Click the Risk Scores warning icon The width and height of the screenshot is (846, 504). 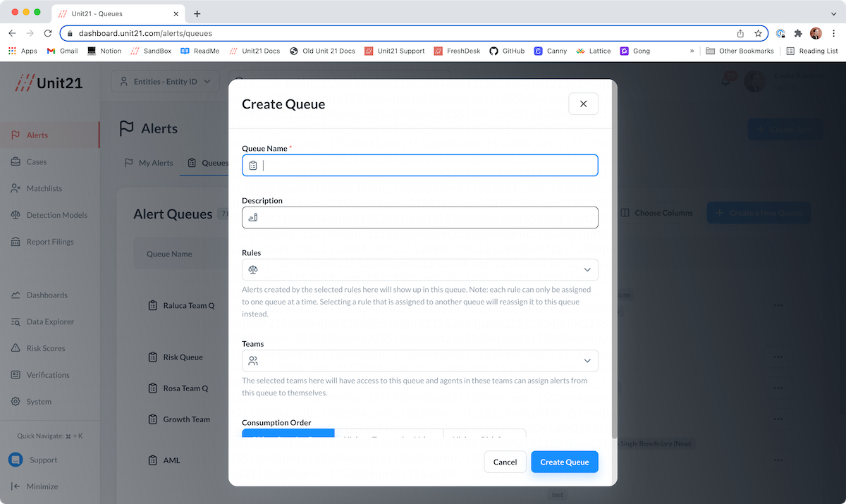point(16,348)
